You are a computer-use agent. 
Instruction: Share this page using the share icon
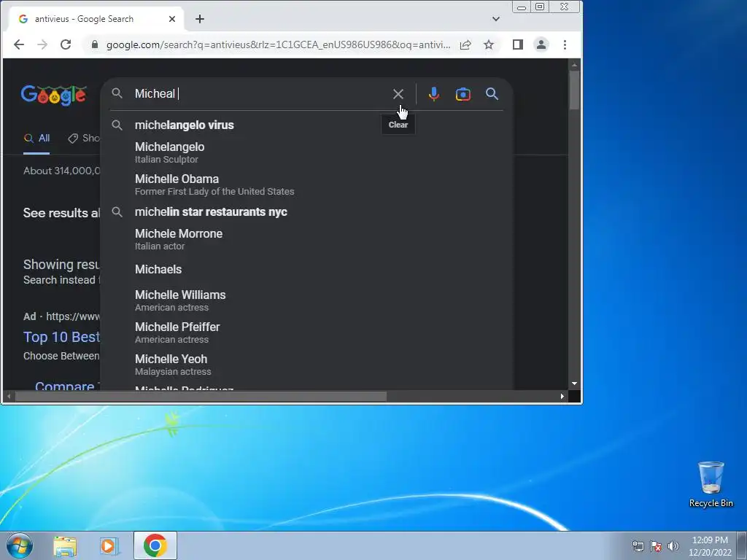[x=465, y=44]
